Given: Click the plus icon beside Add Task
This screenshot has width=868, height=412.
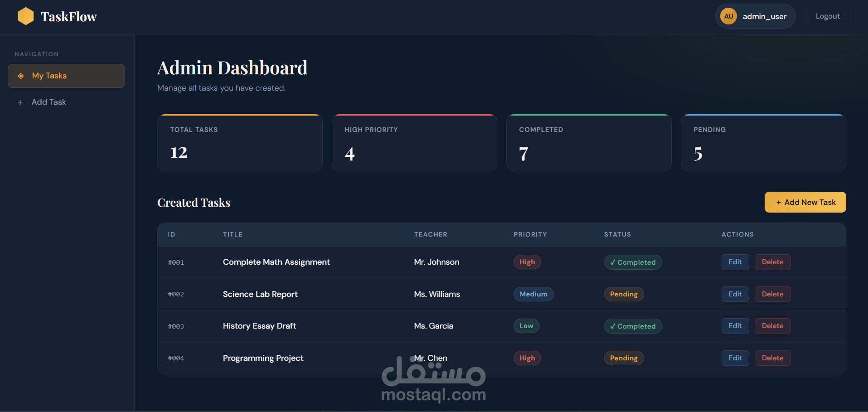Looking at the screenshot, I should point(20,102).
